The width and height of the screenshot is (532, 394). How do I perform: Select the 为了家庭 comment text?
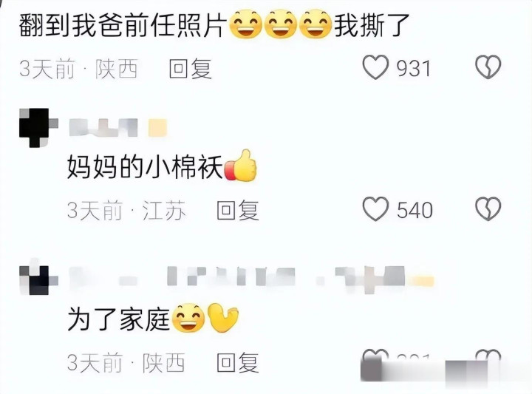click(153, 319)
